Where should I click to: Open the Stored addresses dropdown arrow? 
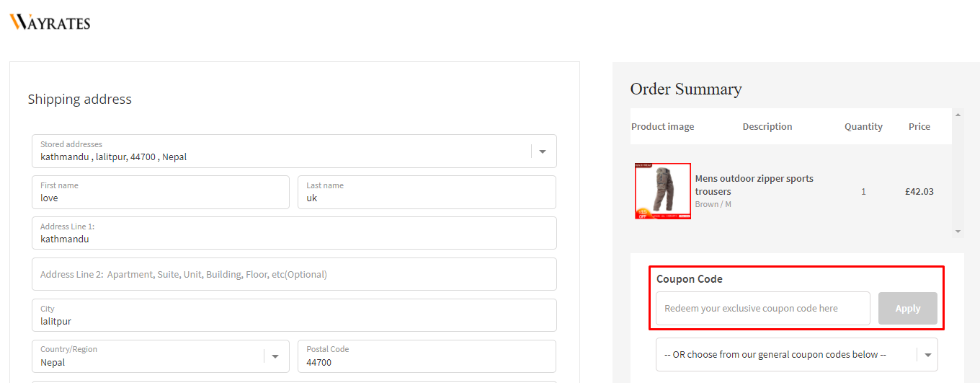pyautogui.click(x=543, y=151)
